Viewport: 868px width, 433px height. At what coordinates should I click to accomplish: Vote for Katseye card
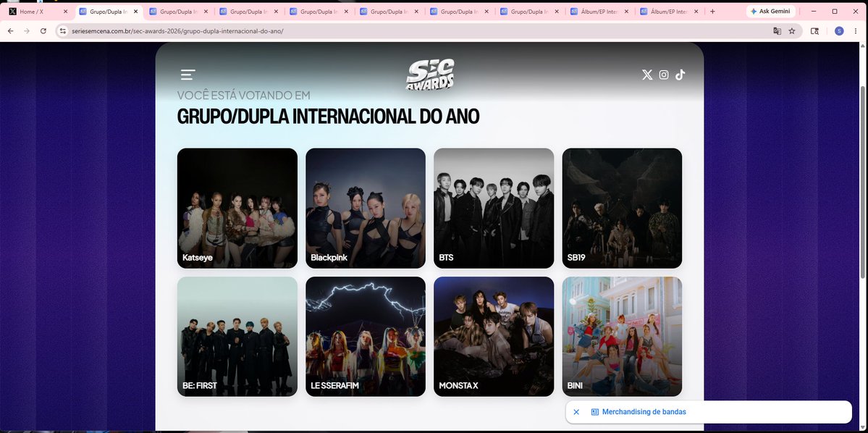[237, 209]
